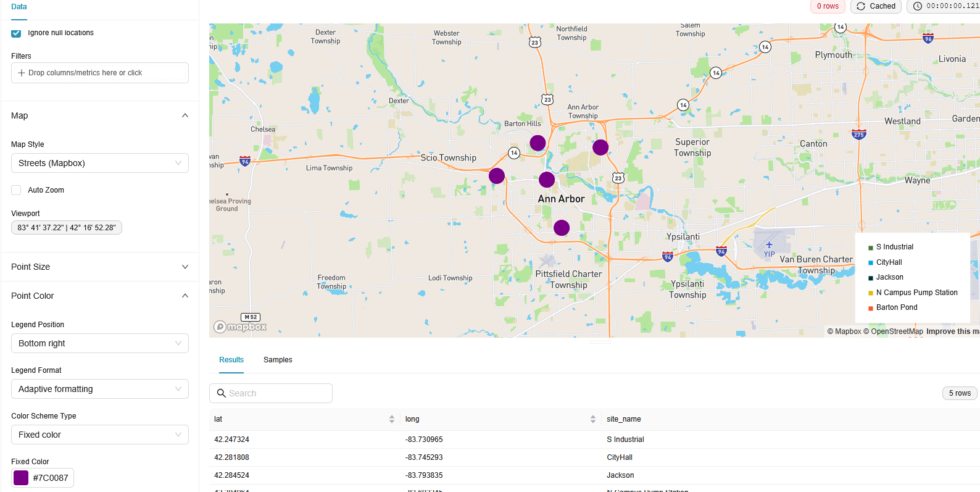
Task: Click the Cached refresh icon
Action: click(861, 6)
